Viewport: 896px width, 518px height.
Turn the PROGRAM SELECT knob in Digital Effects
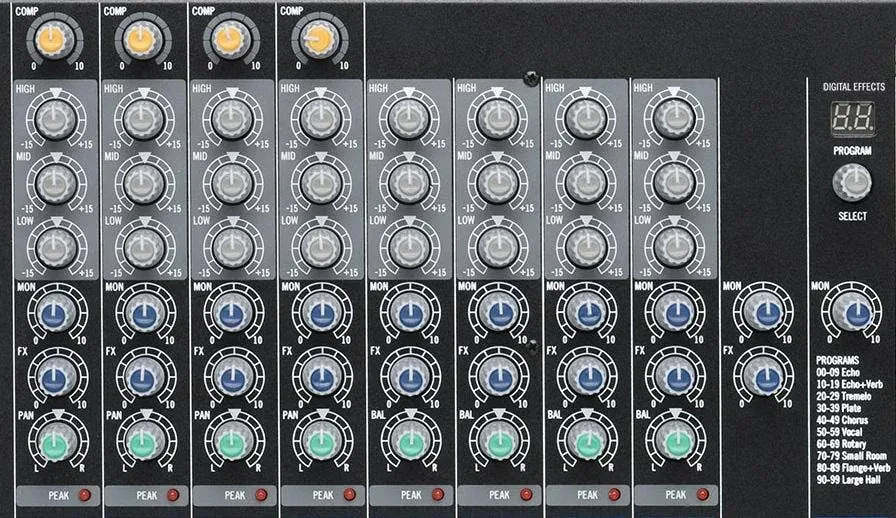click(x=852, y=180)
